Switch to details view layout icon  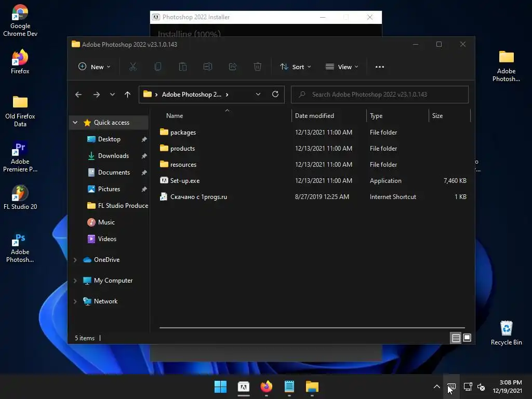[456, 338]
